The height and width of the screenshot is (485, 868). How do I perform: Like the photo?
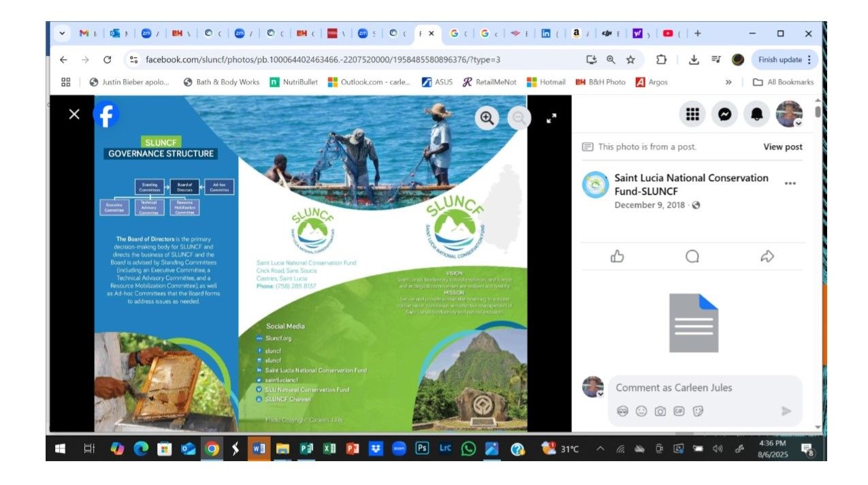coord(617,256)
